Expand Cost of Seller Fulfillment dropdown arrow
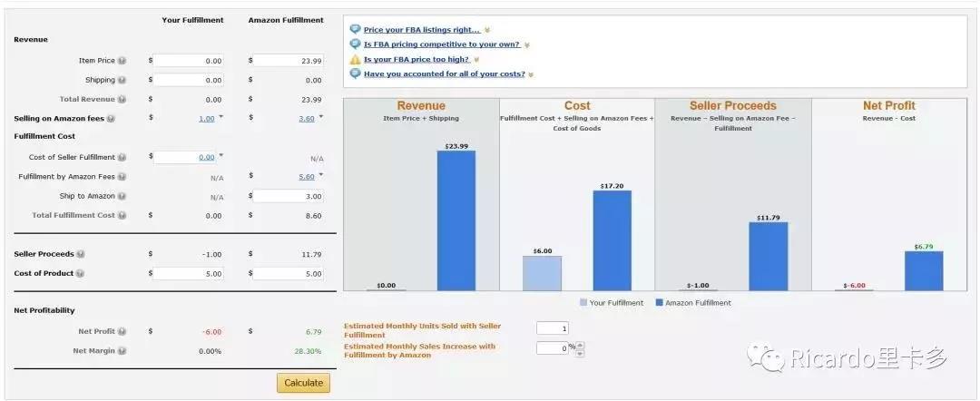The width and height of the screenshot is (980, 401). point(220,155)
